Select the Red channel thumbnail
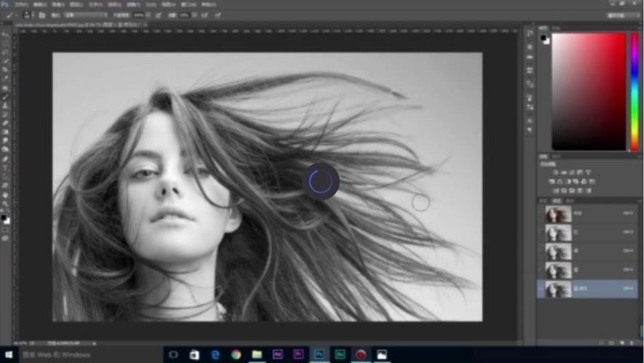 [x=559, y=233]
